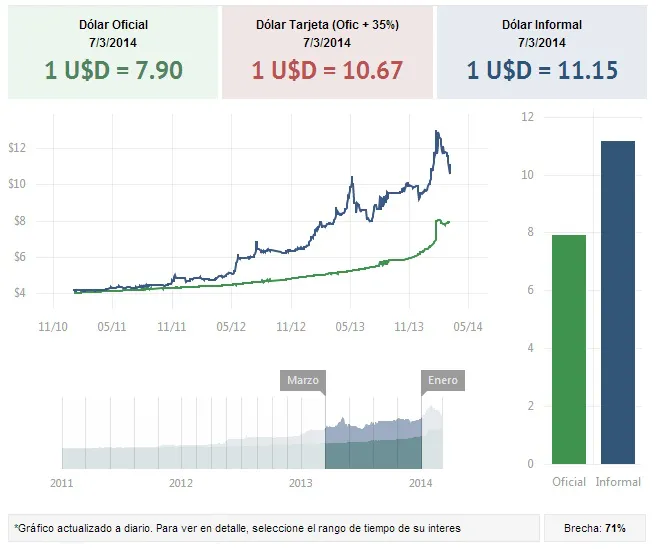Select the 11/13 x-axis label

pyautogui.click(x=410, y=326)
